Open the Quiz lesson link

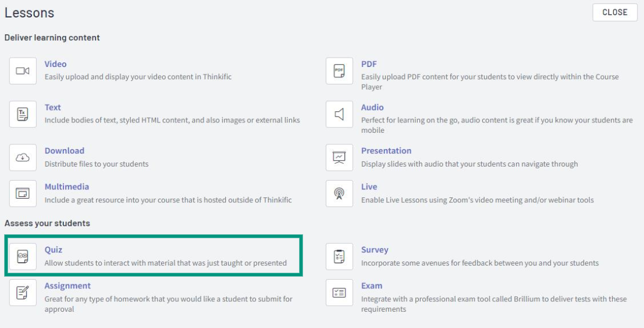[x=54, y=250]
